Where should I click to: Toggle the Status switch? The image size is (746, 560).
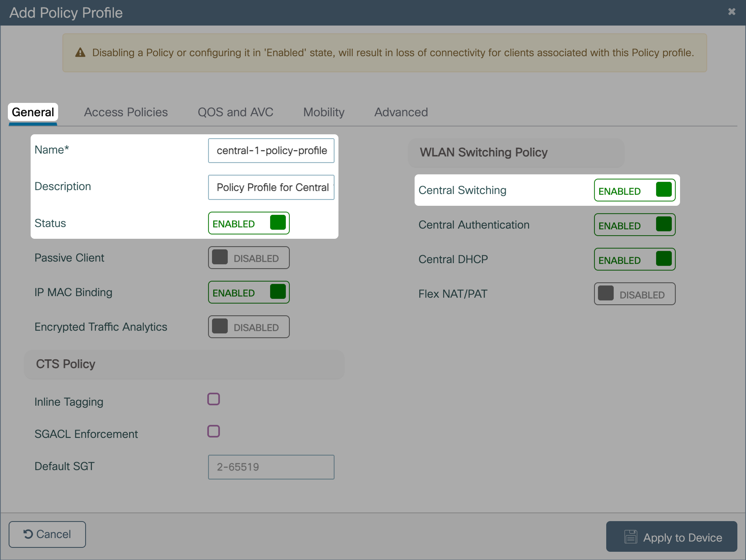click(x=249, y=223)
